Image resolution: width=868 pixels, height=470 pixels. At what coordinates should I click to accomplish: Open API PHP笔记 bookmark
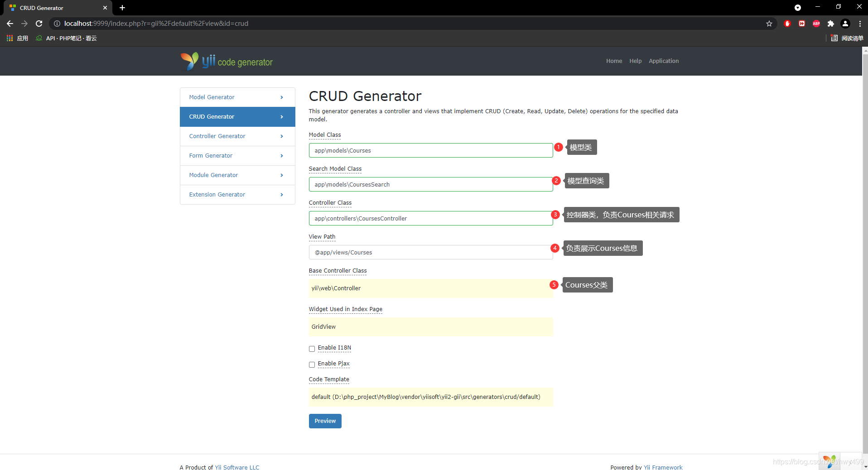67,38
